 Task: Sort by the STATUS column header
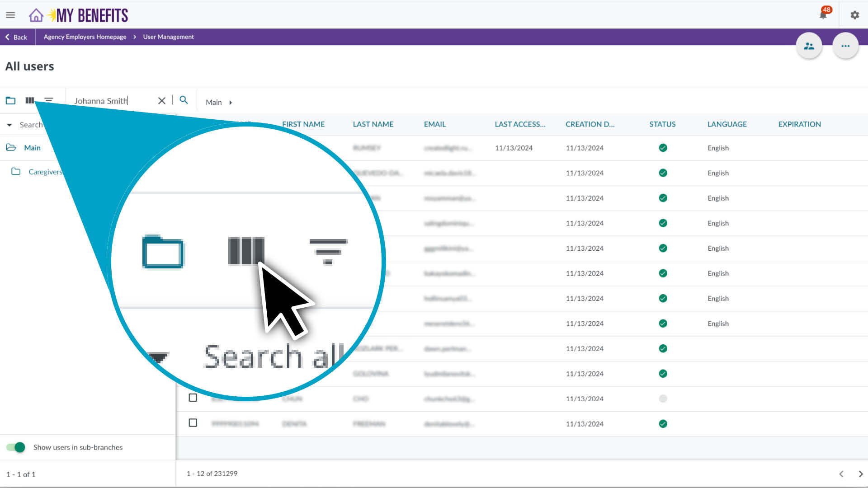(x=662, y=124)
